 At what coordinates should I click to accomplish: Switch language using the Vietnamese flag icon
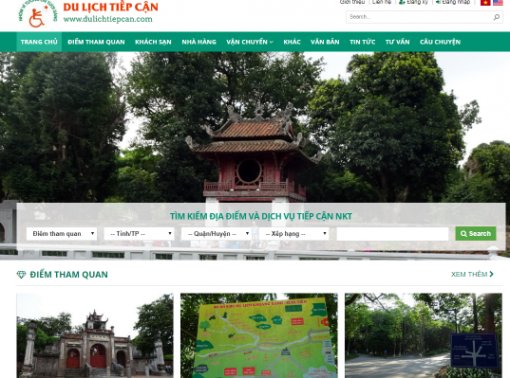485,2
